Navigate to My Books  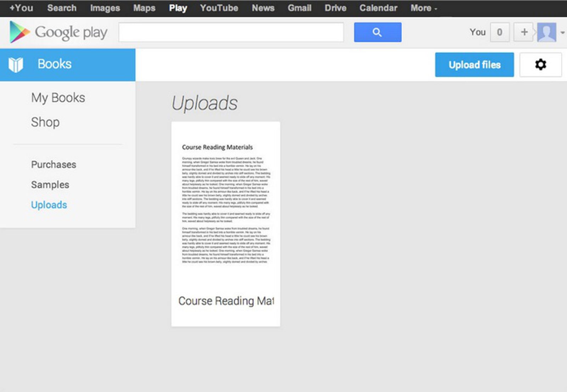[58, 98]
